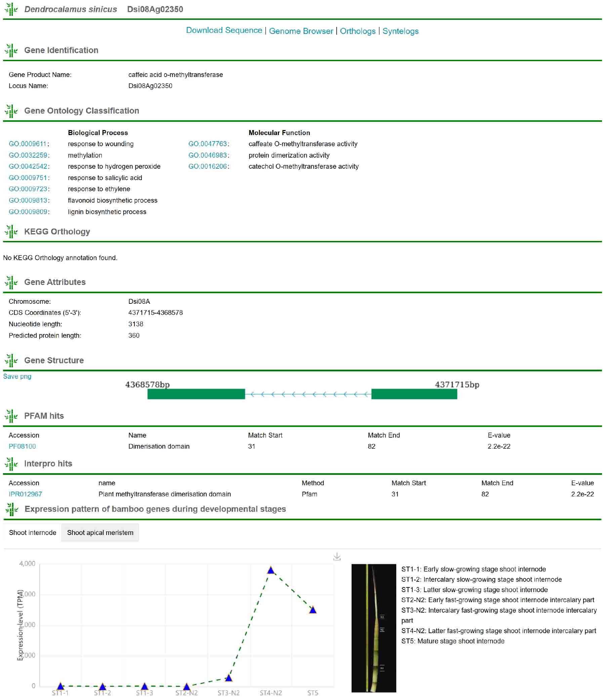Click the gene product name caffeic acid o-methyltransferase
The image size is (604, 700).
(x=176, y=75)
